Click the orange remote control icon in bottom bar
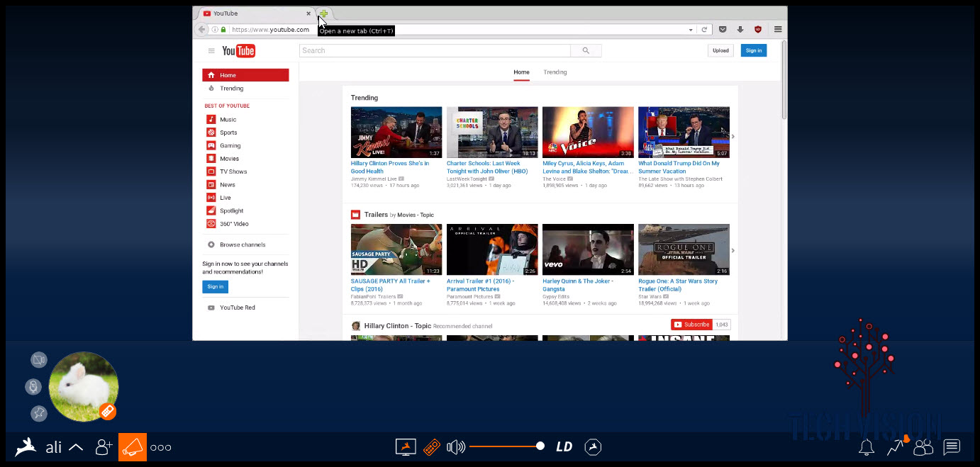Image resolution: width=980 pixels, height=467 pixels. (431, 447)
